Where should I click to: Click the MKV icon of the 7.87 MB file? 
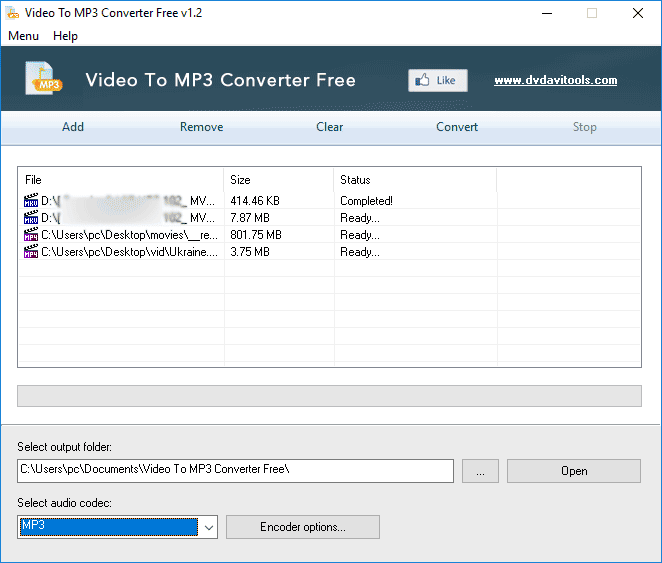[x=31, y=217]
